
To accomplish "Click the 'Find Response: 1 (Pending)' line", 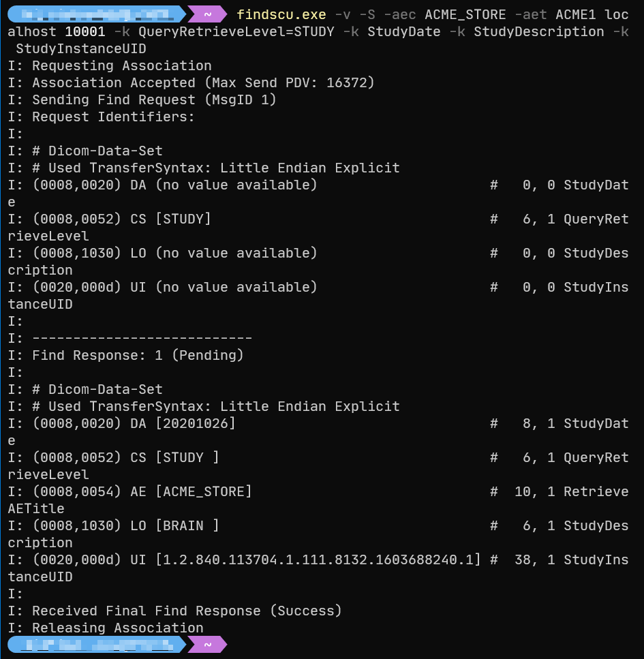I will click(138, 355).
